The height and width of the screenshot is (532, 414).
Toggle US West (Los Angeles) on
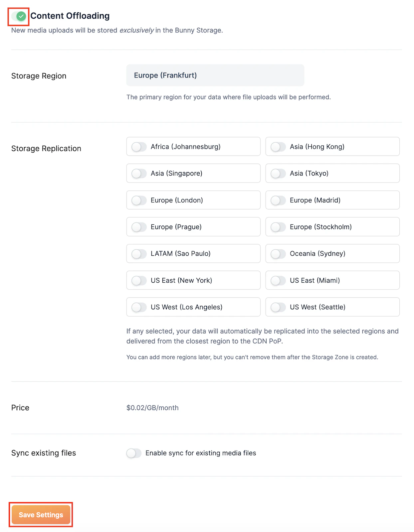[x=139, y=307]
